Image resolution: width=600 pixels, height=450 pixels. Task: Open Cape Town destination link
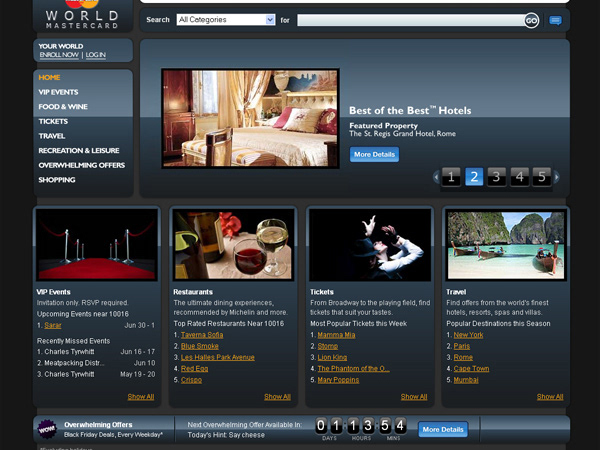pos(471,368)
